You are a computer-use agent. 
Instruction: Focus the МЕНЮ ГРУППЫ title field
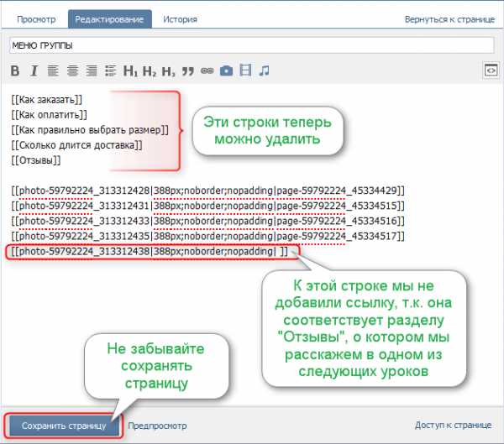click(x=252, y=45)
